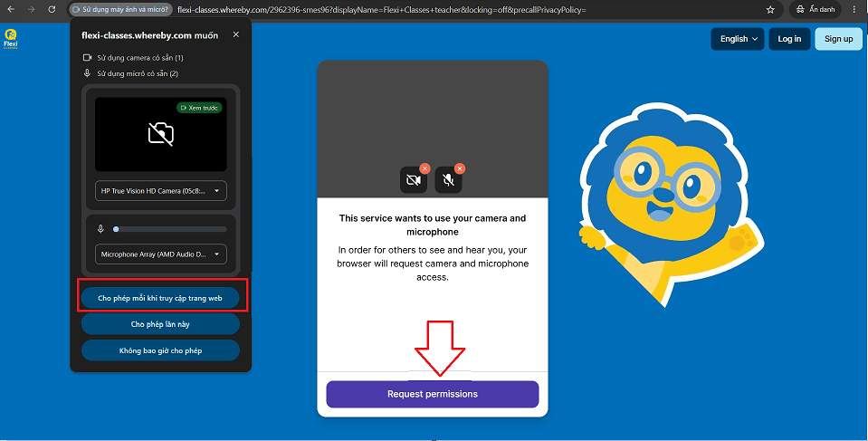
Task: Choose 'Cho phép lần này'
Action: pos(160,324)
